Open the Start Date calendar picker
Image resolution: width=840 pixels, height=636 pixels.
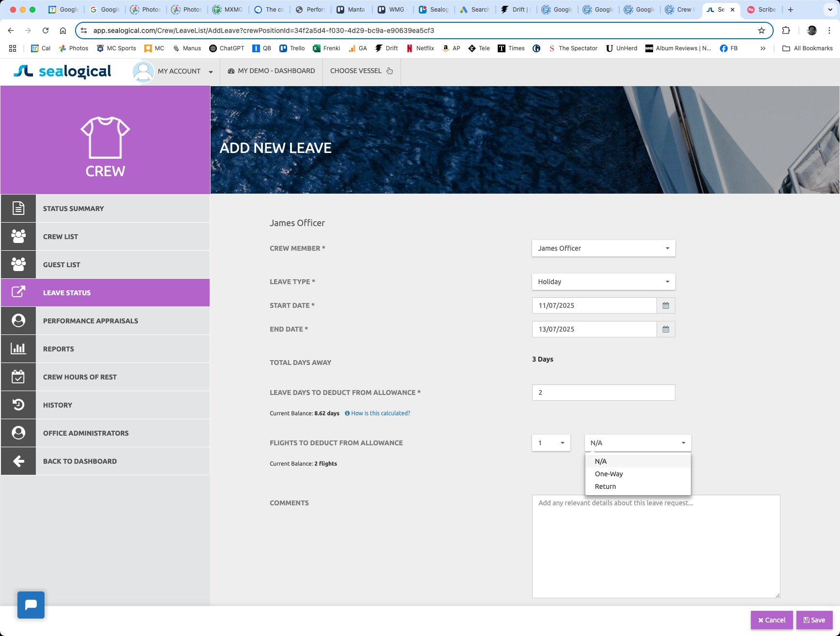point(666,305)
